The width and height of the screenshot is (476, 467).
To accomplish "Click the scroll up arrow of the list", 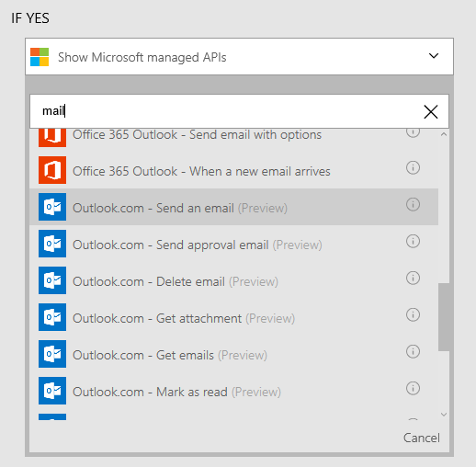I will click(x=444, y=134).
